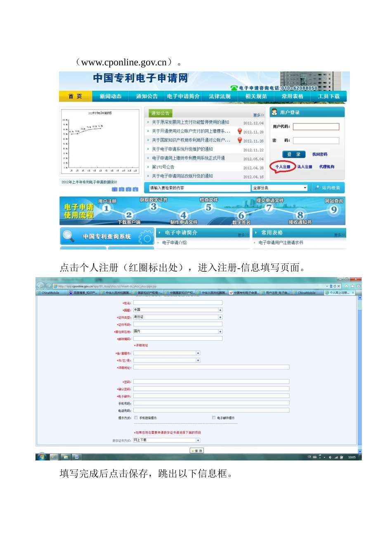Click the 个人注册 link
Image resolution: width=392 pixels, height=555 pixels.
283,167
